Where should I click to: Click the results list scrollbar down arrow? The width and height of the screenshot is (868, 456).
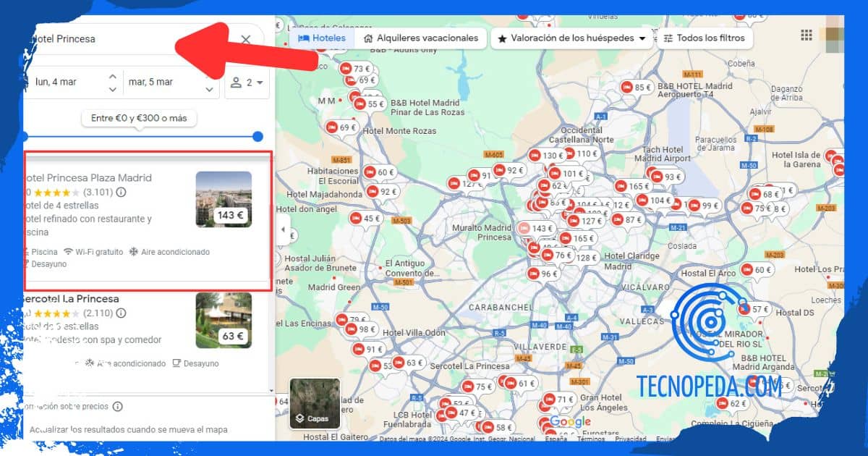pyautogui.click(x=272, y=391)
